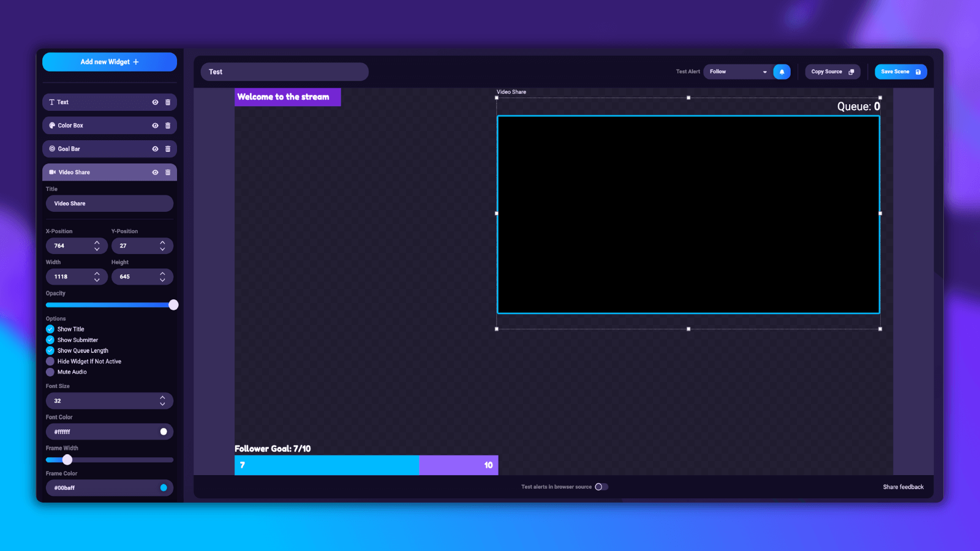Click the bottom-right resize handle of Video Share

pyautogui.click(x=880, y=329)
